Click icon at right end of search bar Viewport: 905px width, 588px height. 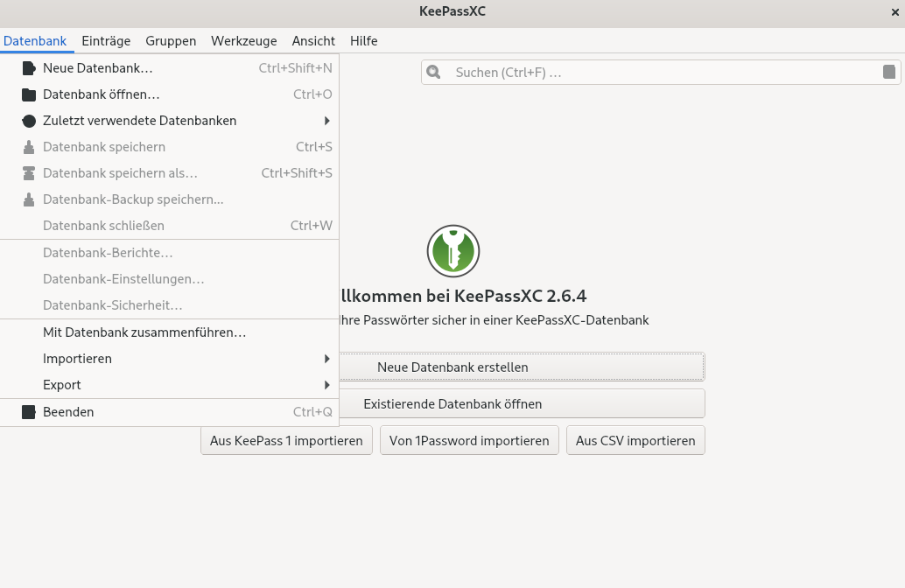point(889,73)
